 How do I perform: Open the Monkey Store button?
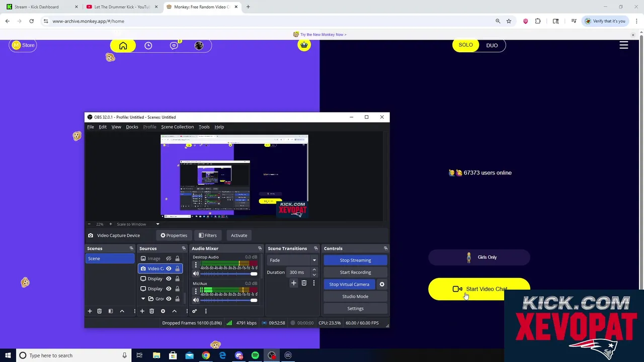tap(23, 45)
